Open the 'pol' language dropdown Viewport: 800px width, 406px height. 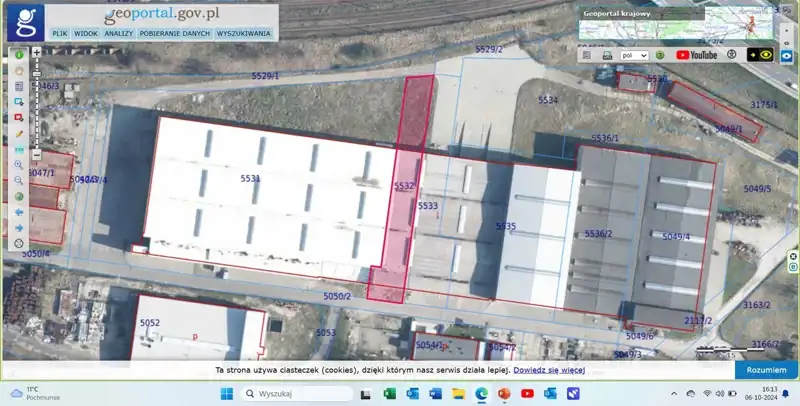click(634, 55)
